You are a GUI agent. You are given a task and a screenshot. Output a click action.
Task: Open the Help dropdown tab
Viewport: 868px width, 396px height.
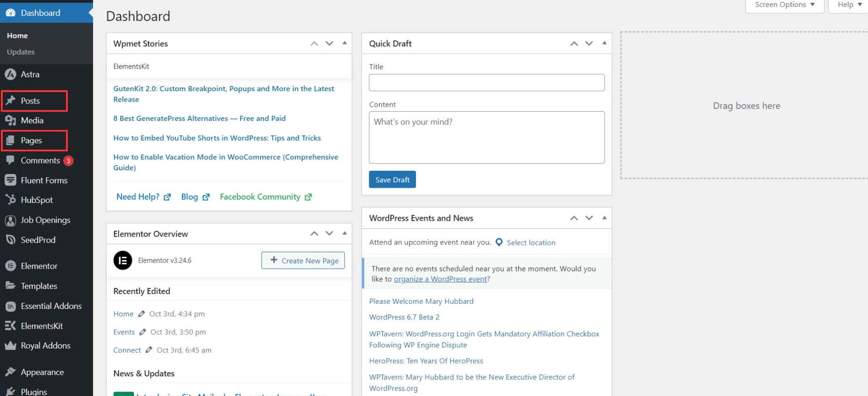pos(849,5)
